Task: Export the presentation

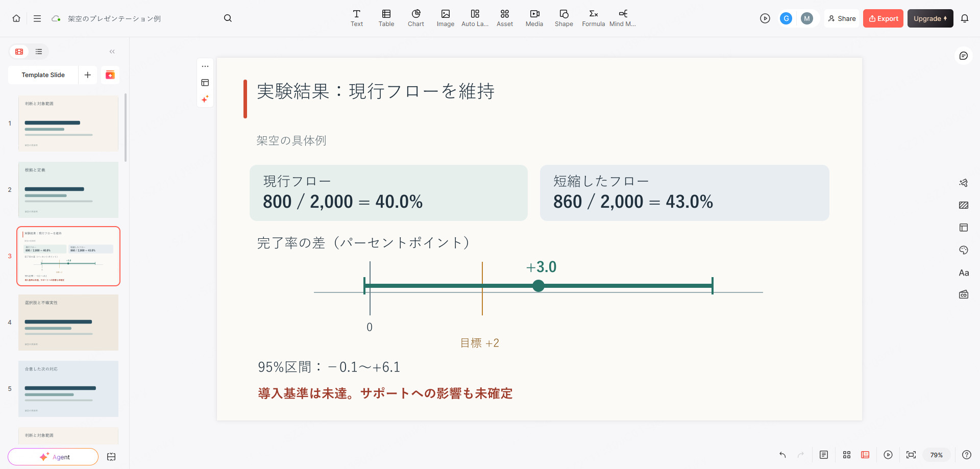Action: [x=884, y=18]
